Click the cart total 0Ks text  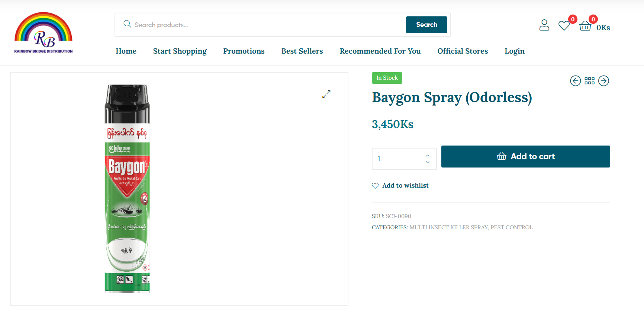pos(603,28)
